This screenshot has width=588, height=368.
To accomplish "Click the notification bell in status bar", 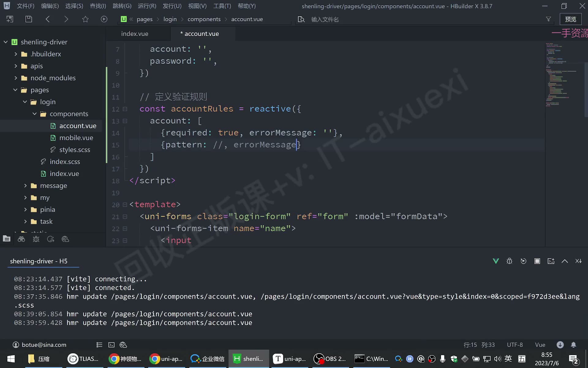I will tap(574, 345).
